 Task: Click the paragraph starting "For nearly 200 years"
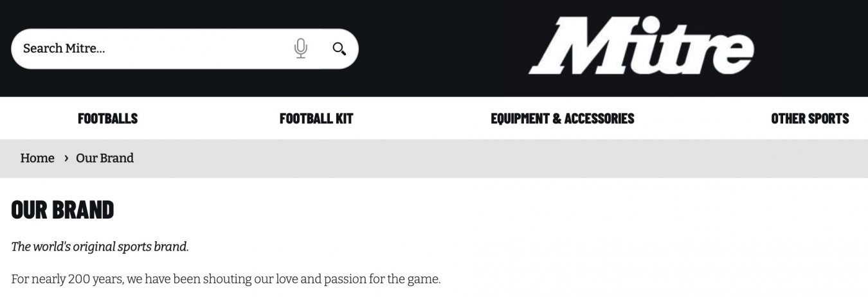(x=226, y=280)
